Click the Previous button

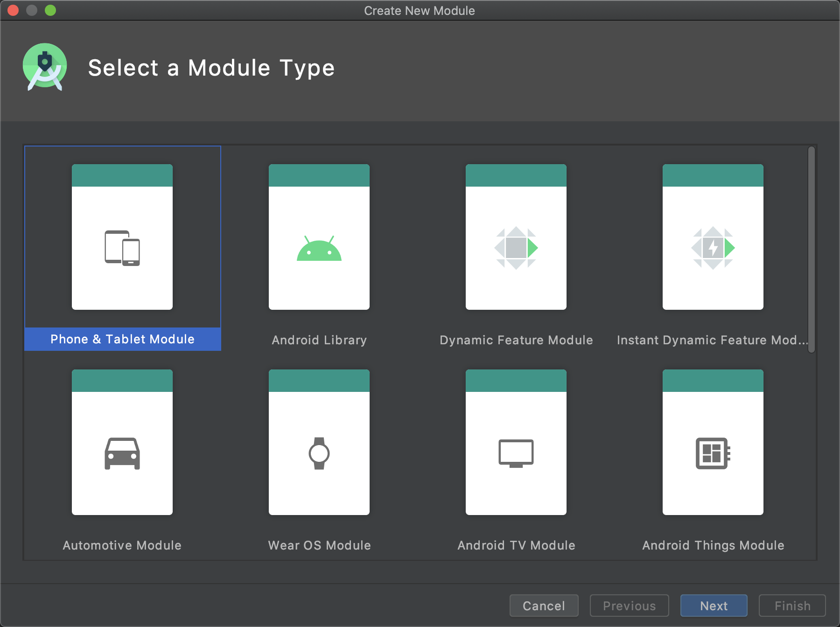pyautogui.click(x=629, y=606)
